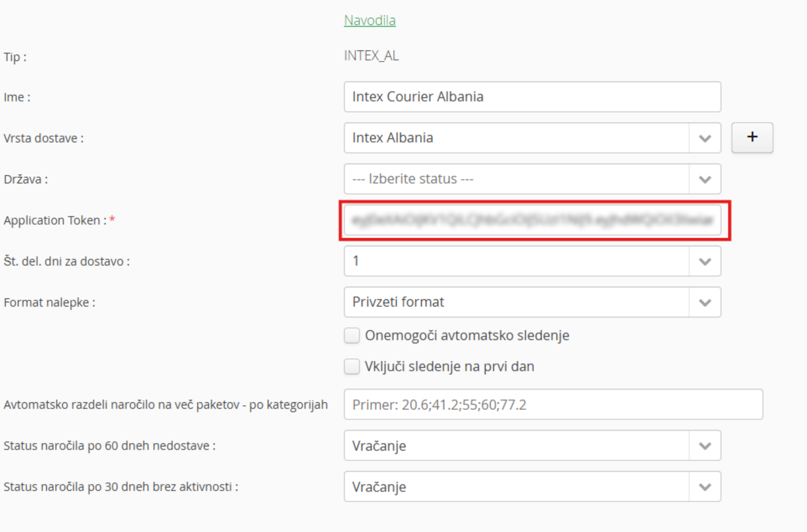
Task: Click inside the Application Token input field
Action: [x=532, y=220]
